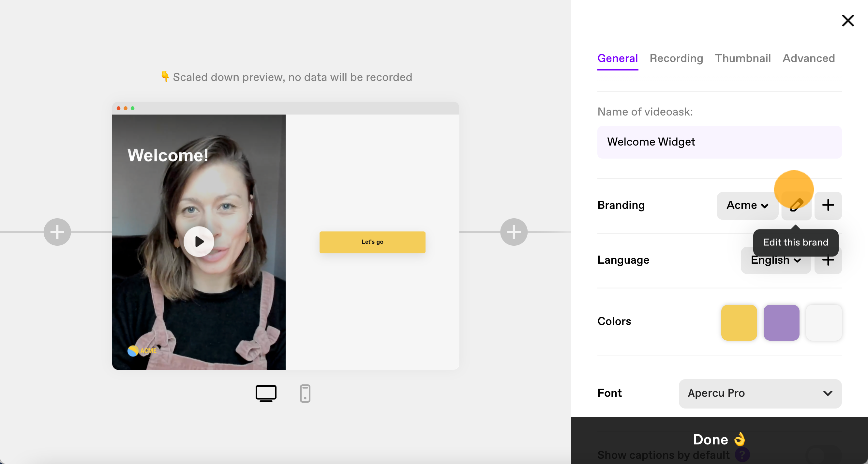Open the Advanced tab
This screenshot has width=868, height=464.
808,58
